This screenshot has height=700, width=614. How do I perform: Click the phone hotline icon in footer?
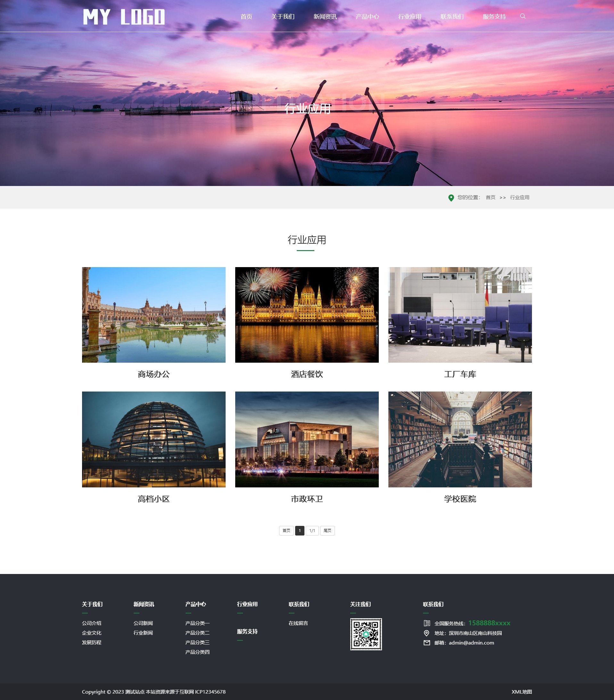pyautogui.click(x=427, y=623)
